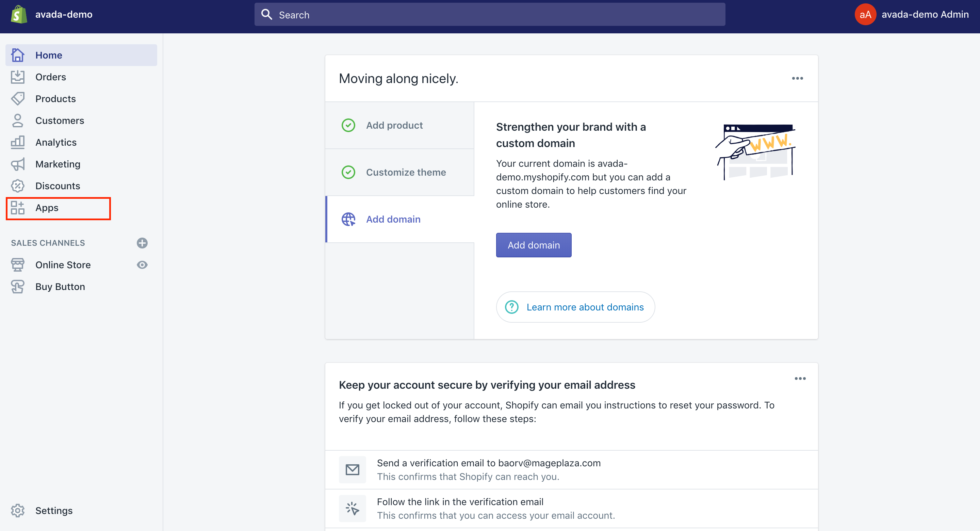Image resolution: width=980 pixels, height=531 pixels.
Task: Click the SALES CHANNELS heading
Action: pos(48,243)
